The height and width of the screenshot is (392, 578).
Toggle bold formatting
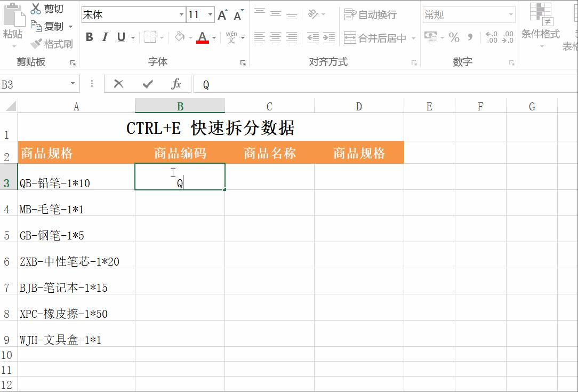(x=89, y=37)
